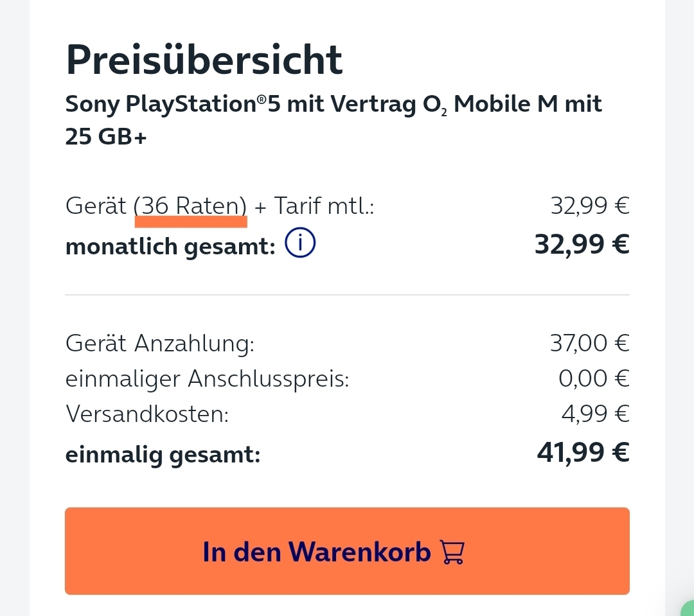
Task: Select the 0,00 € connection fee
Action: [594, 378]
